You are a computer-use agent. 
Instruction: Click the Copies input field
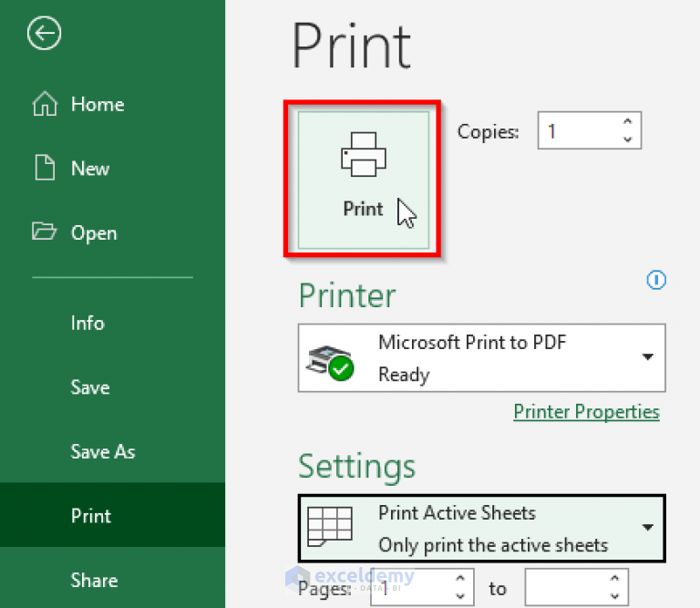point(590,130)
